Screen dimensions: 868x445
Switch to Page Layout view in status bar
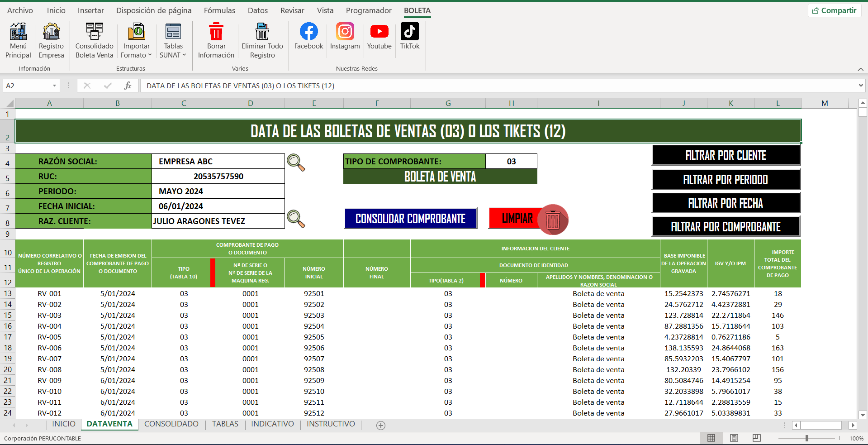pyautogui.click(x=734, y=438)
